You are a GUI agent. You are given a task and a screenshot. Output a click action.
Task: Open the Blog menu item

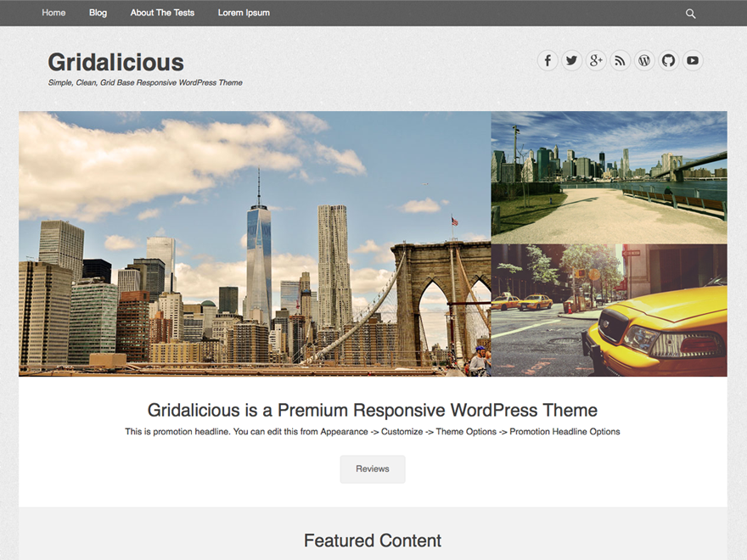[98, 13]
